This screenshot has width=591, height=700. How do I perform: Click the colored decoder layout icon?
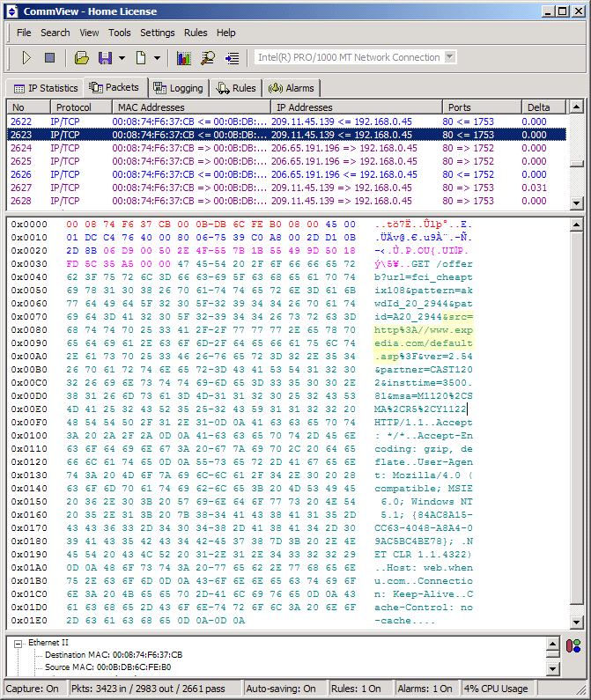point(573,645)
